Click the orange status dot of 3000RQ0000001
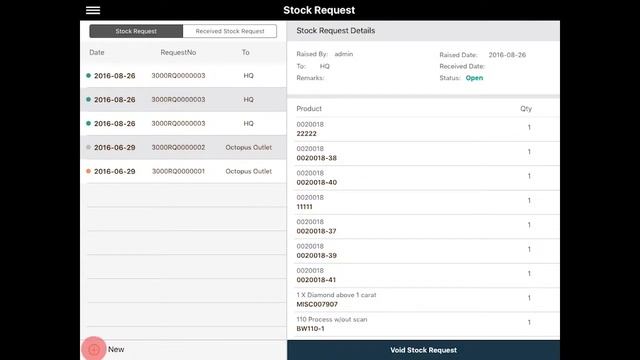The height and width of the screenshot is (360, 640). (x=89, y=171)
